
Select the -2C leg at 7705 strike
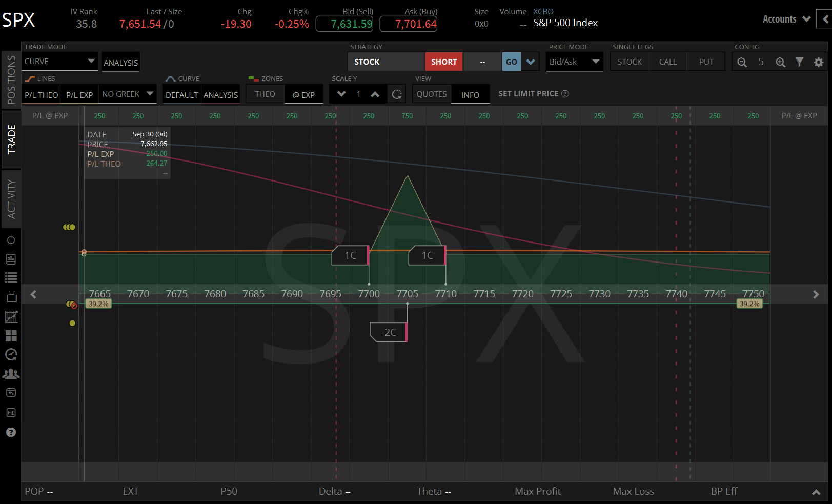coord(389,332)
